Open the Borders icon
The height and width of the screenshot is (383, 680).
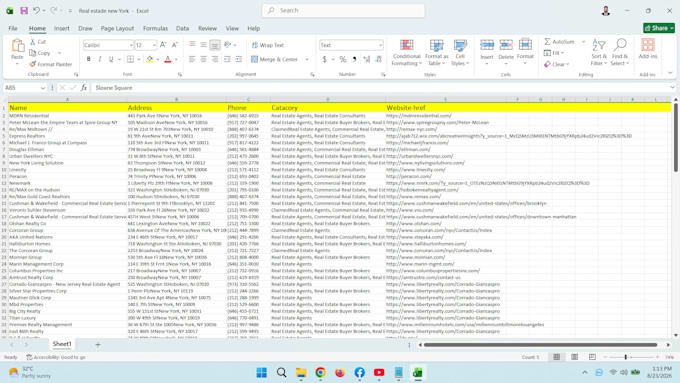click(131, 59)
